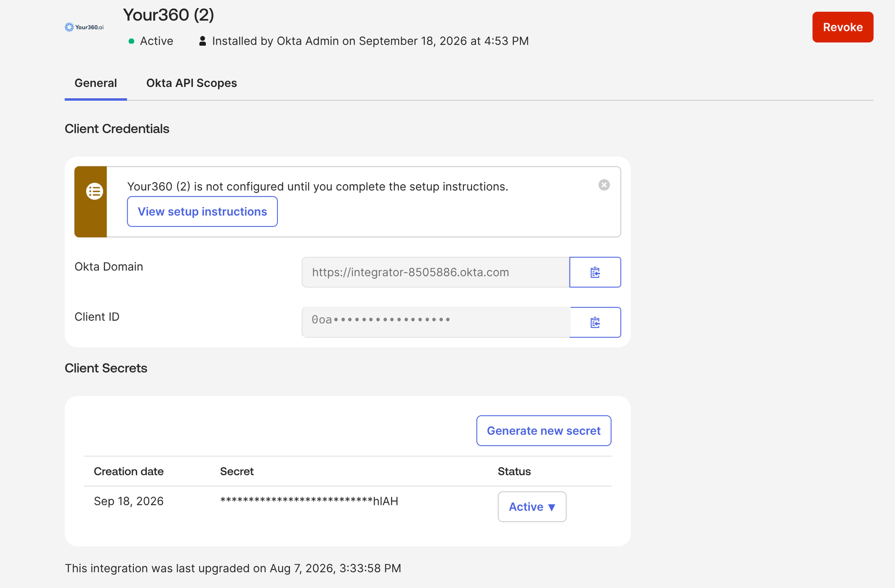Dismiss the setup instructions notice
Image resolution: width=895 pixels, height=588 pixels.
[604, 185]
